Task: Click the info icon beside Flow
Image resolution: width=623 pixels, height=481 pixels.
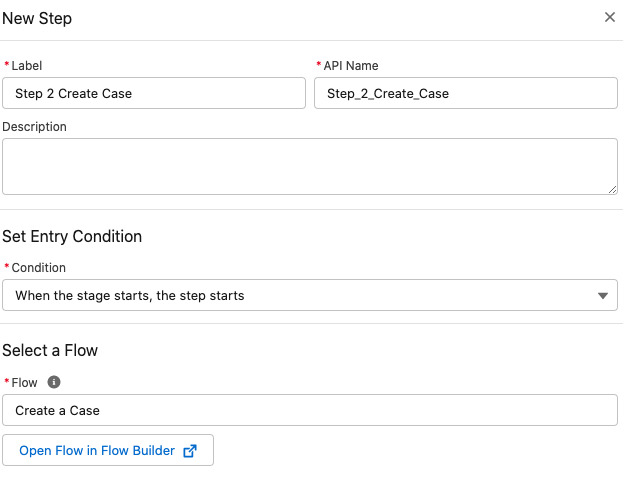Action: pyautogui.click(x=54, y=382)
